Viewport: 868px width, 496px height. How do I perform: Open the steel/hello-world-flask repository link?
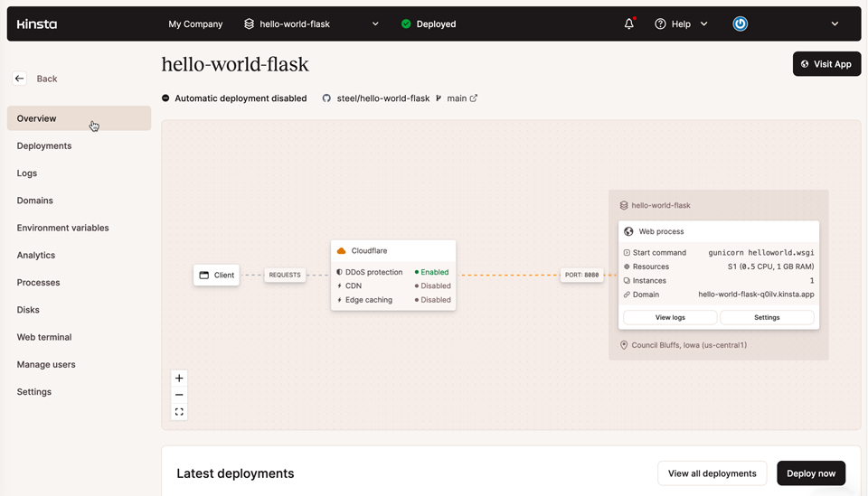click(383, 98)
